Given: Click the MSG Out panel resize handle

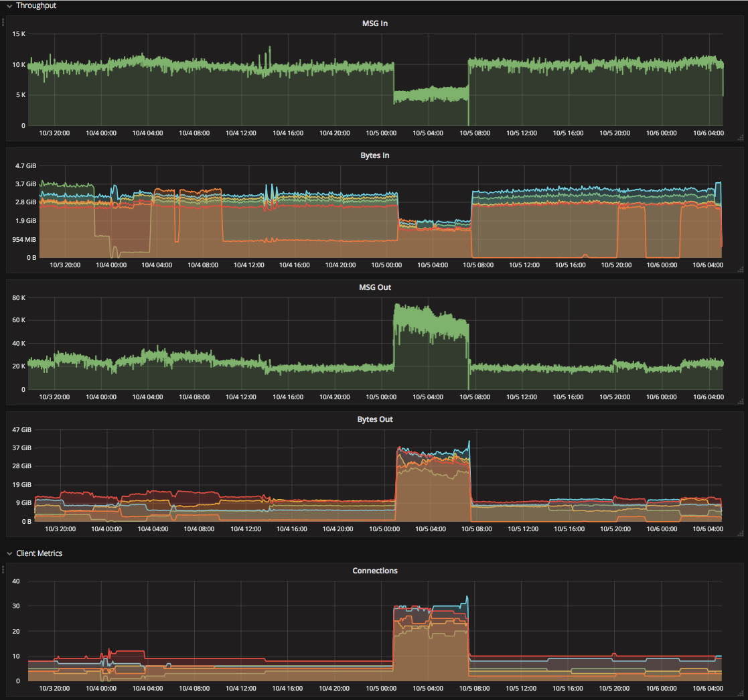Looking at the screenshot, I should (x=741, y=402).
